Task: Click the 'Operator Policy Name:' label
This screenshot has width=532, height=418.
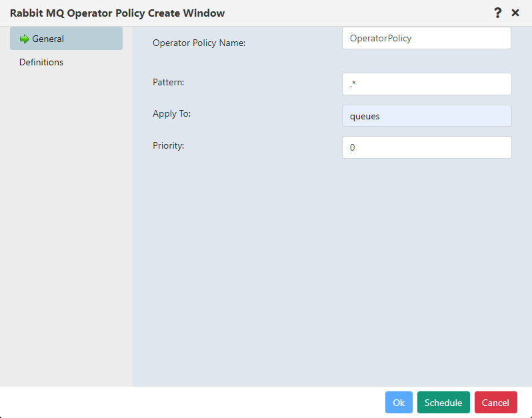Action: point(199,43)
